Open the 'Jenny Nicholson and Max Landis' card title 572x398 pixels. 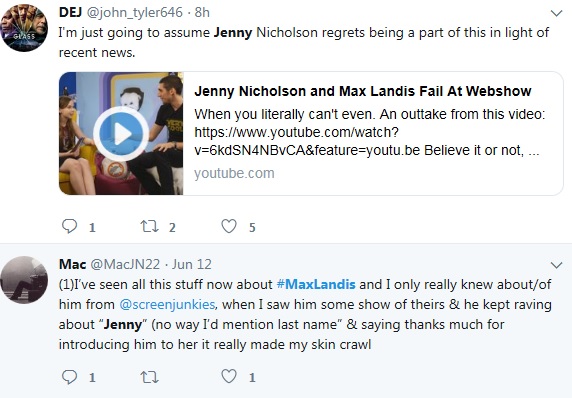363,91
